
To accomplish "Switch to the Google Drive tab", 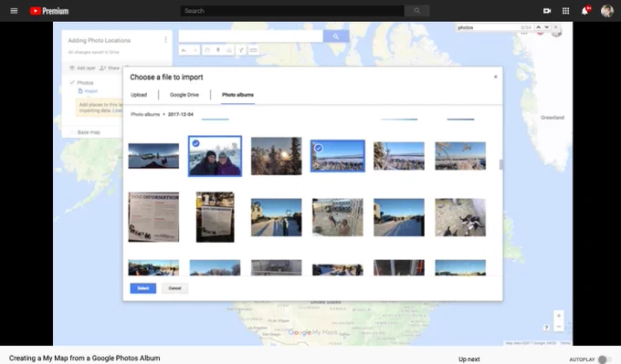I will (184, 95).
